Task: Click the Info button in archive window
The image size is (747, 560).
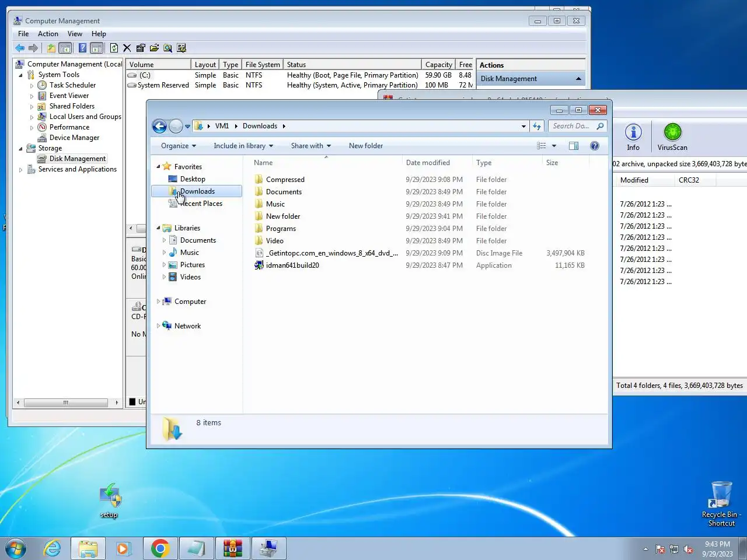Action: pos(633,137)
